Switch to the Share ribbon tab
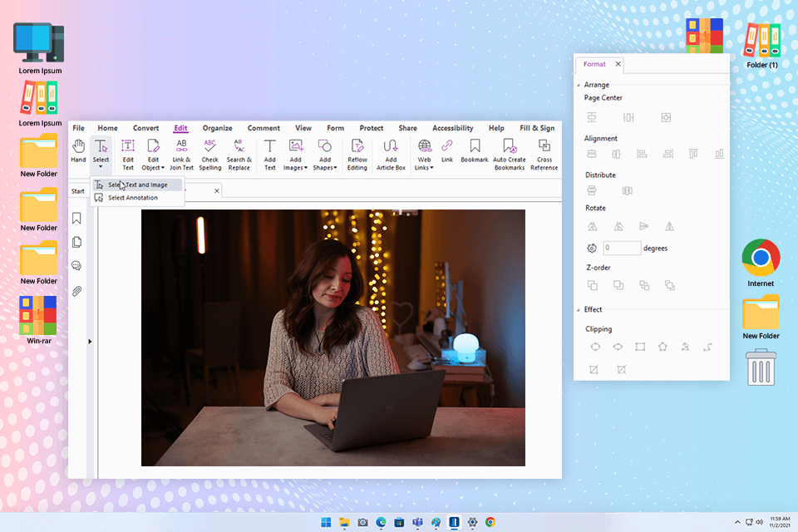Screen dimensions: 798x532 [x=407, y=128]
